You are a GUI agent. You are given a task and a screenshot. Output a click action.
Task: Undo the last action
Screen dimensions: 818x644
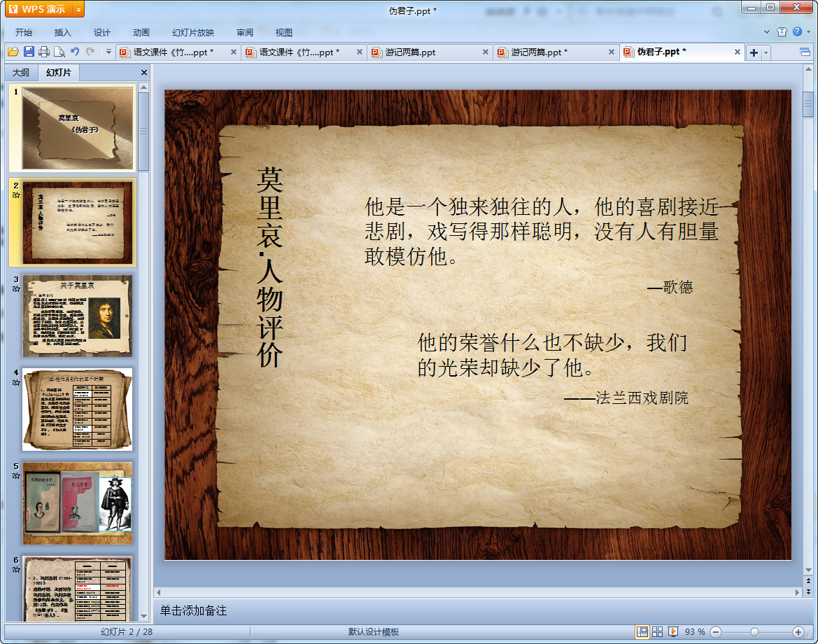pyautogui.click(x=75, y=52)
